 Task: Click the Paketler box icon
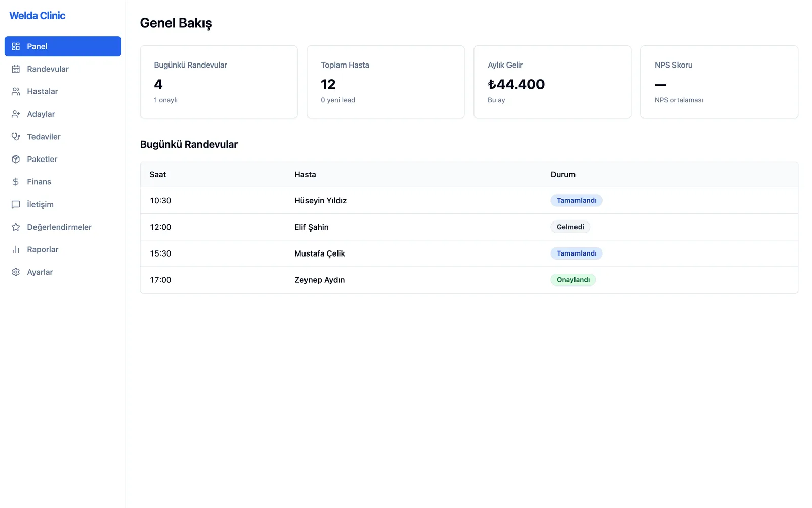(16, 160)
